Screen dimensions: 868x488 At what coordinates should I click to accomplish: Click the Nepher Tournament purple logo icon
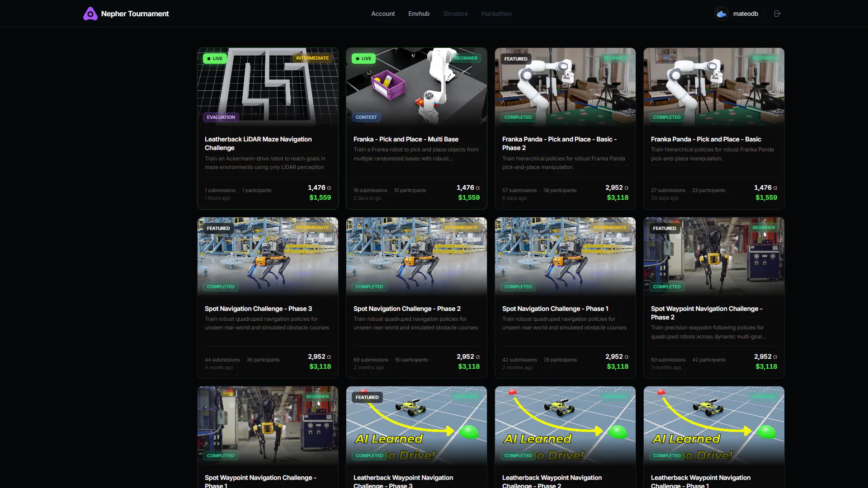click(90, 14)
